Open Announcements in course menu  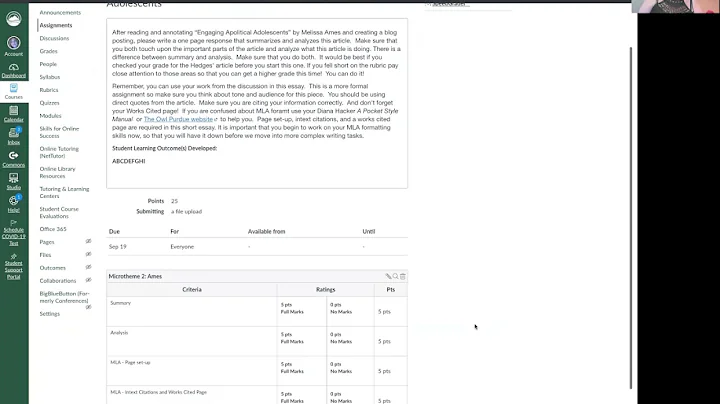(60, 12)
